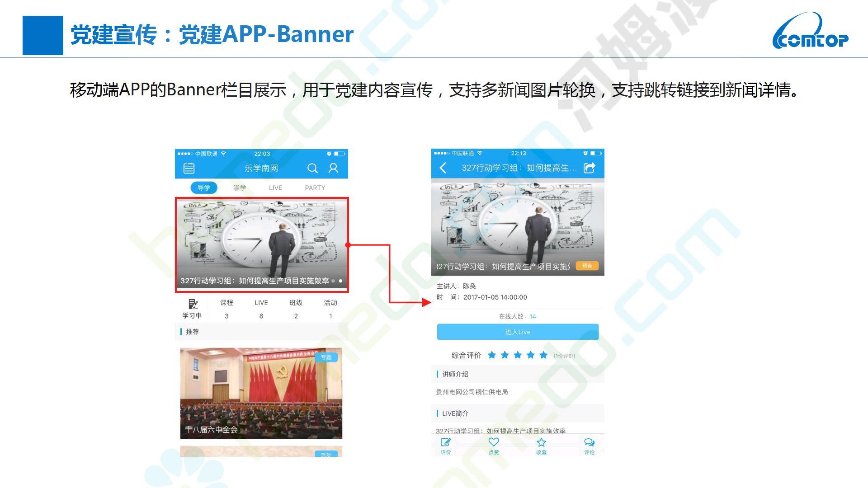Click the fifth rating star
The width and height of the screenshot is (868, 488).
pyautogui.click(x=543, y=355)
